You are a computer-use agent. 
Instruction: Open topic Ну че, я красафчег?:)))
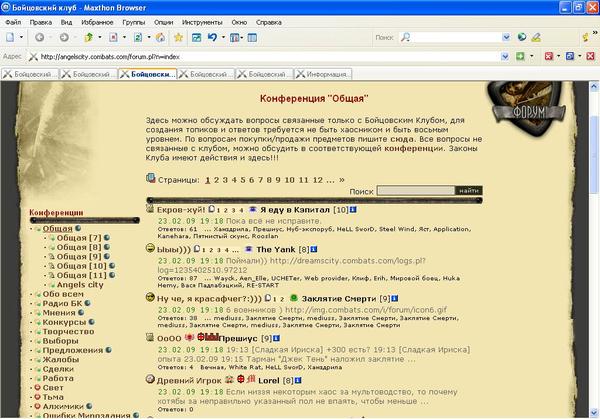pos(209,298)
